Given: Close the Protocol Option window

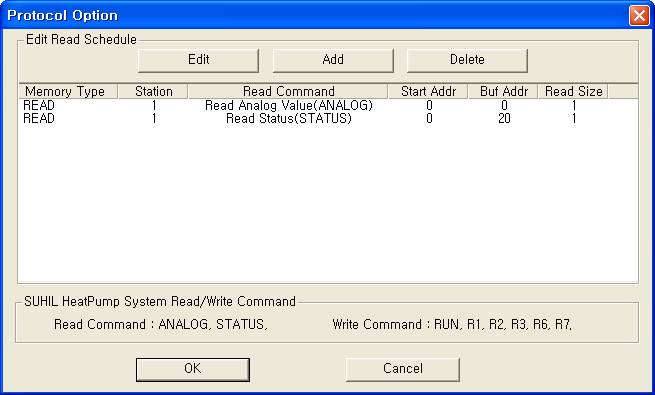Looking at the screenshot, I should (x=639, y=15).
